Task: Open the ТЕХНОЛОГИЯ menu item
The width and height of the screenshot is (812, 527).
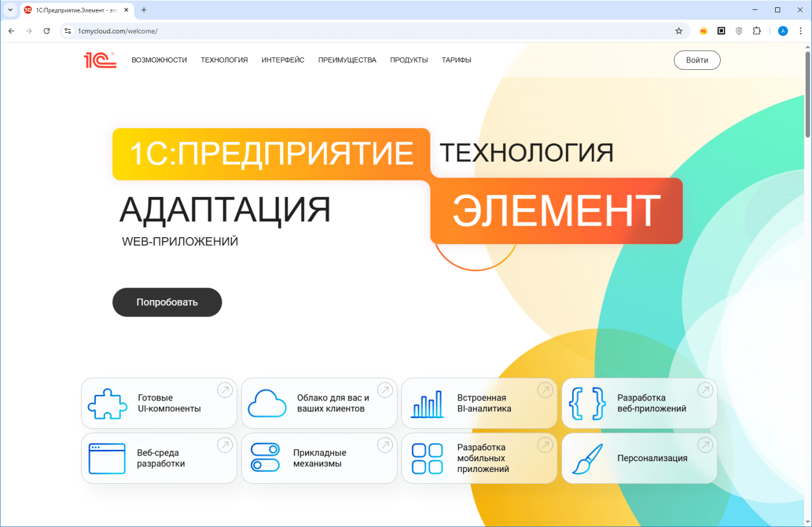Action: (224, 60)
